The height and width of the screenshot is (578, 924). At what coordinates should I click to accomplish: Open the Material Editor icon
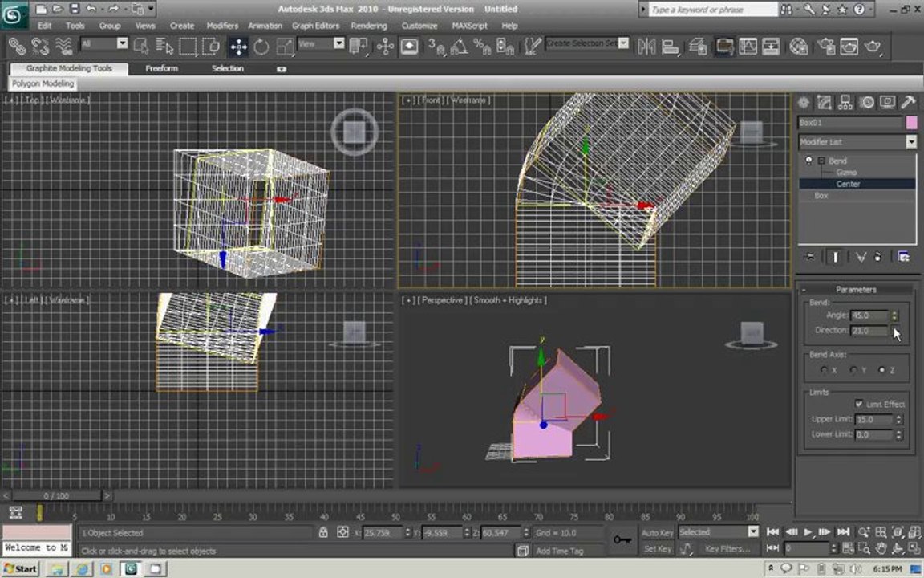799,47
